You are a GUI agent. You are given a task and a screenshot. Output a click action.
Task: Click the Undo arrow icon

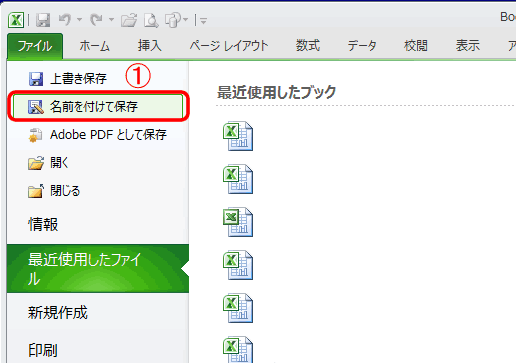(x=65, y=20)
